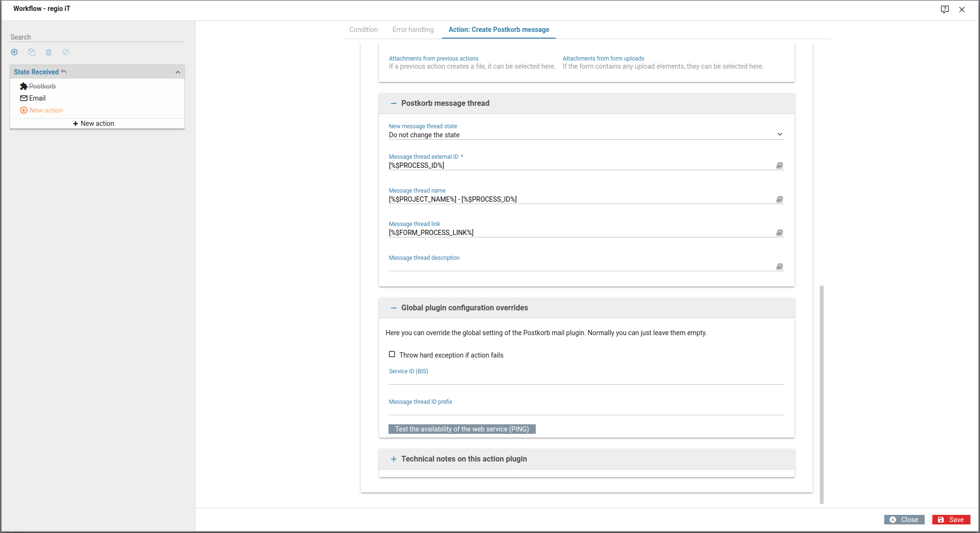The image size is (980, 533).
Task: Click the trash delete toolbar icon
Action: [49, 52]
